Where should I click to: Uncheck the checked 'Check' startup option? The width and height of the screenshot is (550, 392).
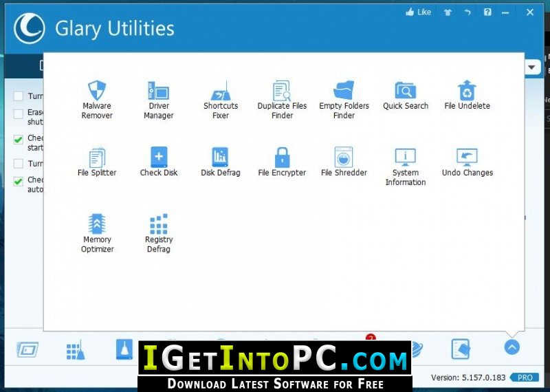pos(19,140)
